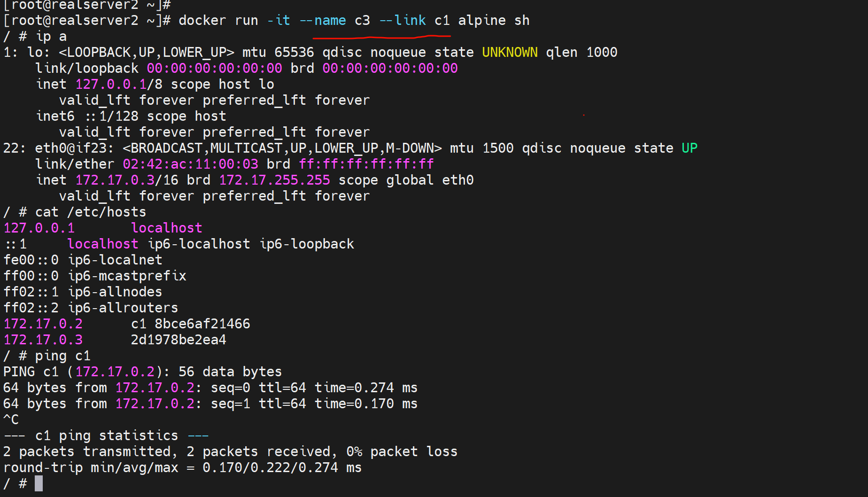Click the '--link' option in the docker command

tap(402, 21)
